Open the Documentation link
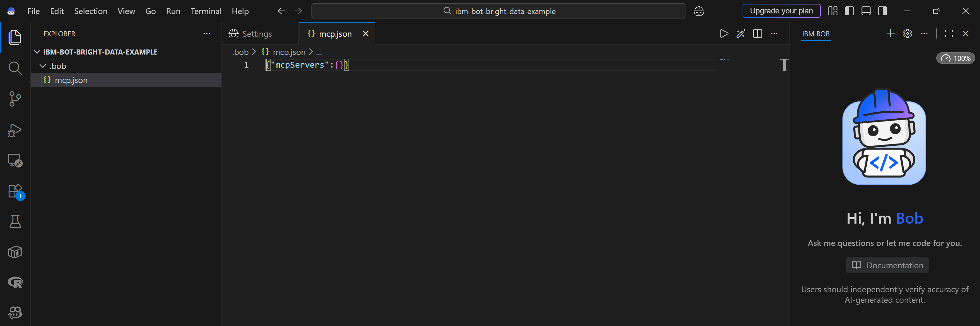This screenshot has width=980, height=326. click(x=887, y=265)
